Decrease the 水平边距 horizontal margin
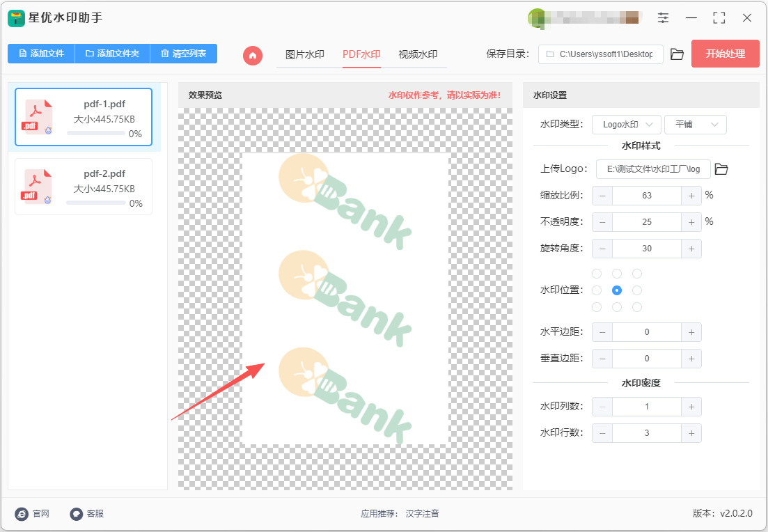768x532 pixels. (x=602, y=332)
